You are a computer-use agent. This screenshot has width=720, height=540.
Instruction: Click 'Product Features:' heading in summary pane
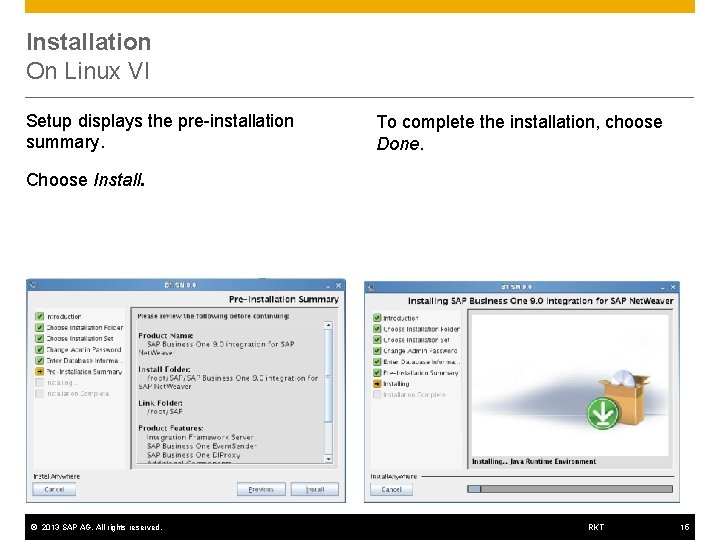click(x=171, y=428)
